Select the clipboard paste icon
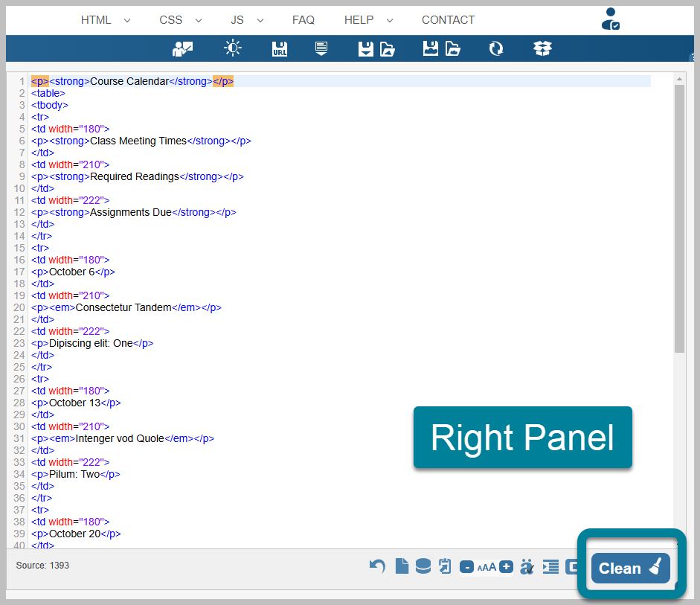Image resolution: width=700 pixels, height=605 pixels. coord(444,566)
